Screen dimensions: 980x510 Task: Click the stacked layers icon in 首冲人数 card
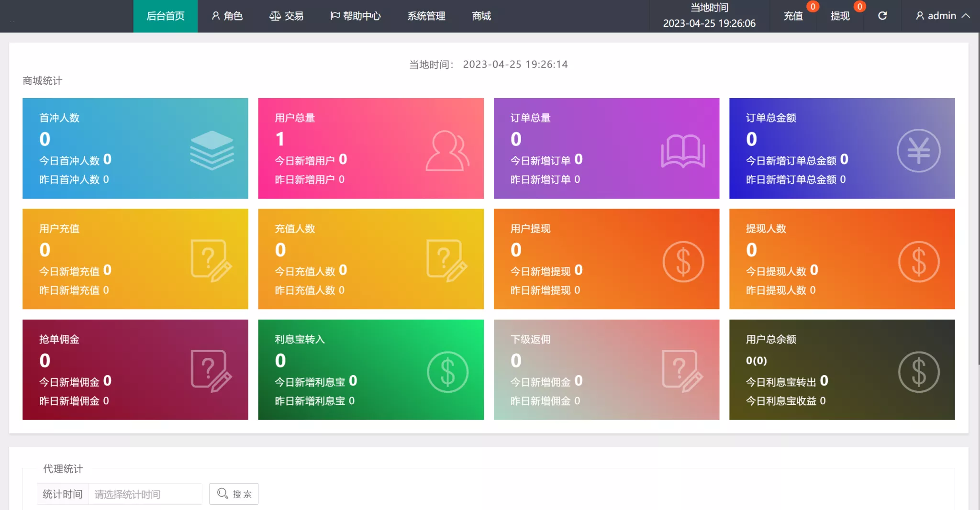click(x=212, y=150)
